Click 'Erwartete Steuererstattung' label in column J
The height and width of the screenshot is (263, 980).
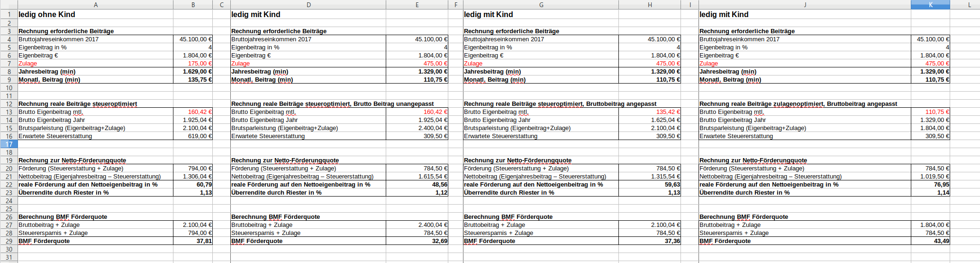tap(736, 136)
